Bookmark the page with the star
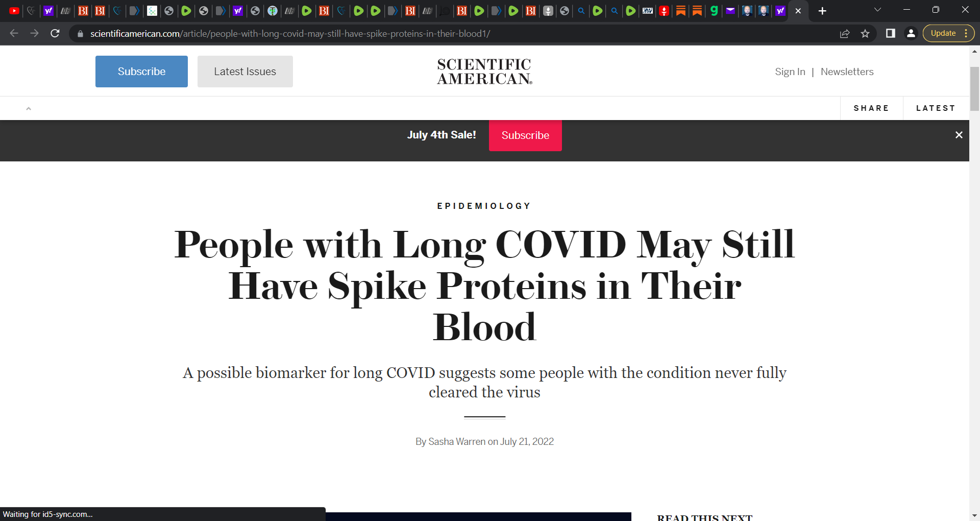 865,33
